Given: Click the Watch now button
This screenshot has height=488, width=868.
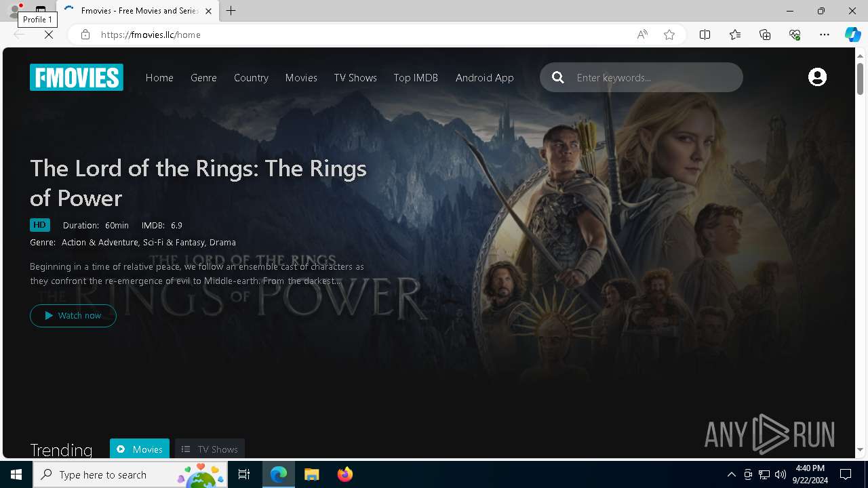Looking at the screenshot, I should 73,315.
